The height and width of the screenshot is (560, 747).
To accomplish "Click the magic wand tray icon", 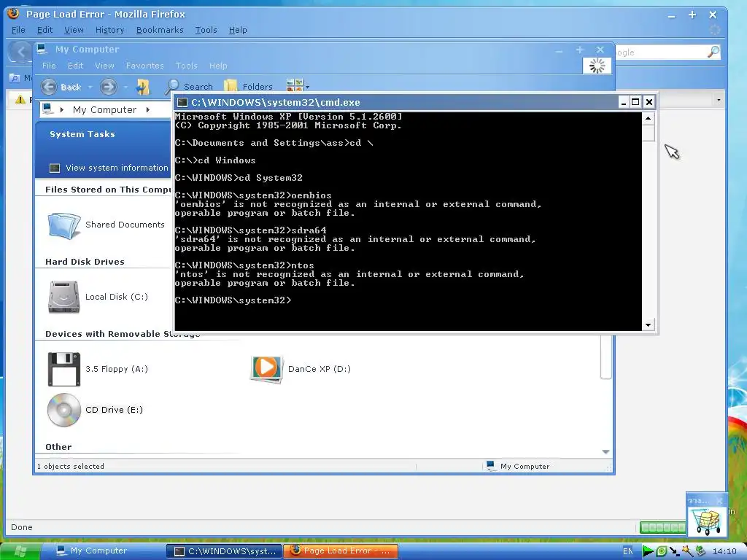I will 686,551.
